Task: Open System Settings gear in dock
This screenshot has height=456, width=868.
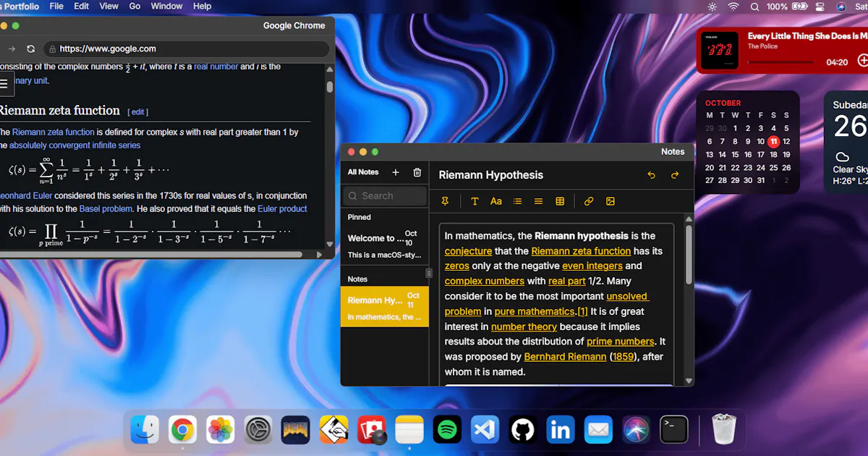Action: coord(258,430)
